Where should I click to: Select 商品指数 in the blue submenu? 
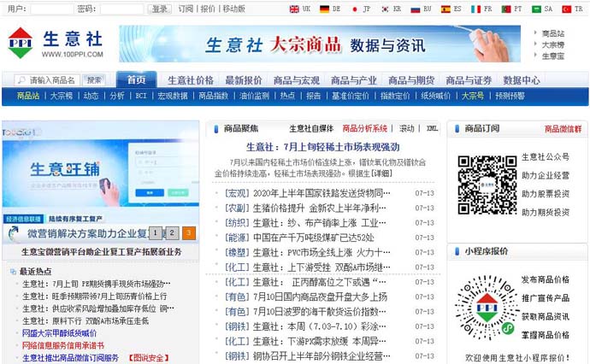[214, 96]
